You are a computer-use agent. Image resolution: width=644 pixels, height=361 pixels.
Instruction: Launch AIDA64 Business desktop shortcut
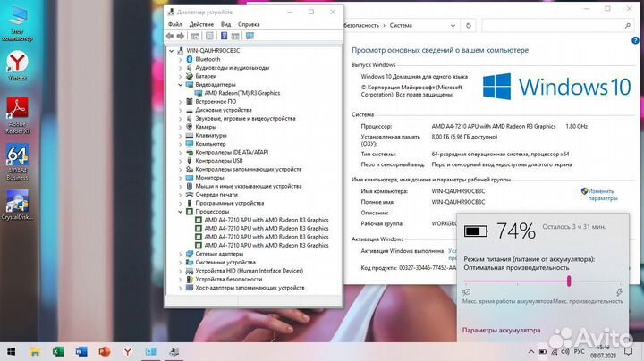17,162
